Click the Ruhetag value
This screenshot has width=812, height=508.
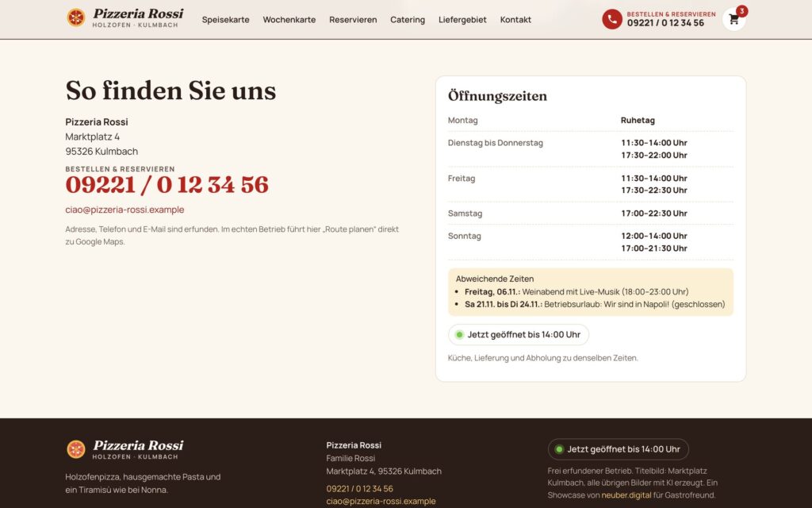[638, 121]
